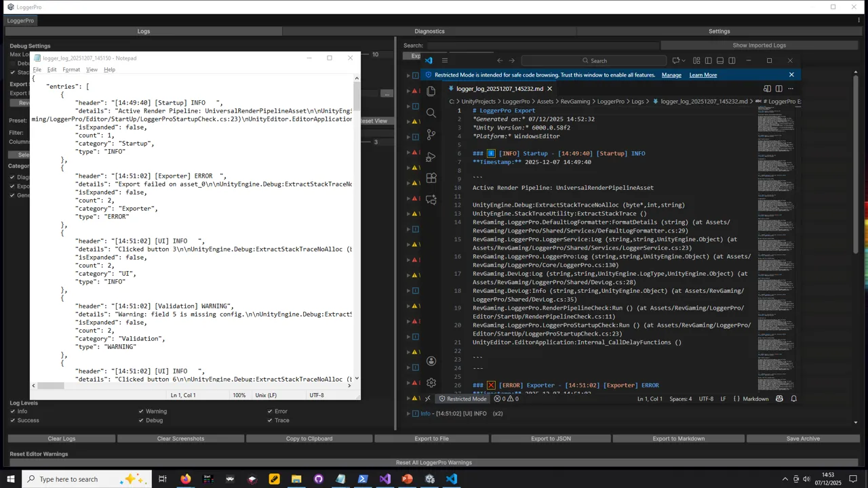Click RevGaming breadcrumb in VS Code path
868x488 pixels.
[x=574, y=102]
